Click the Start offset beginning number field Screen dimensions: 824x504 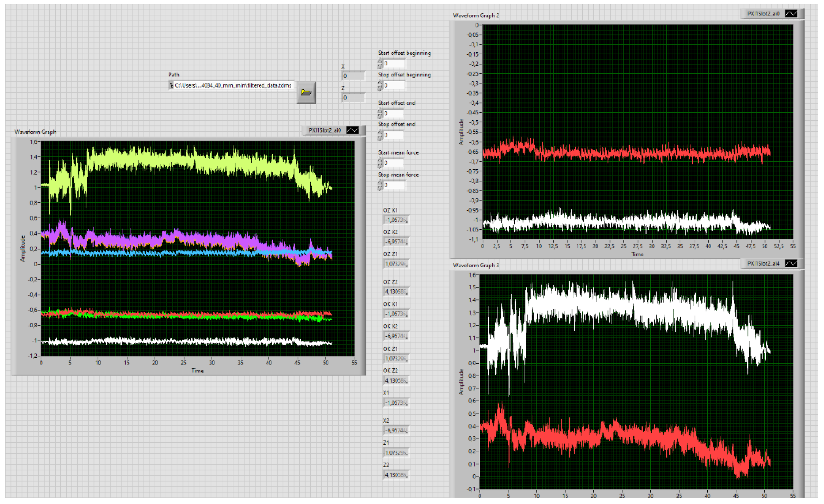(394, 64)
